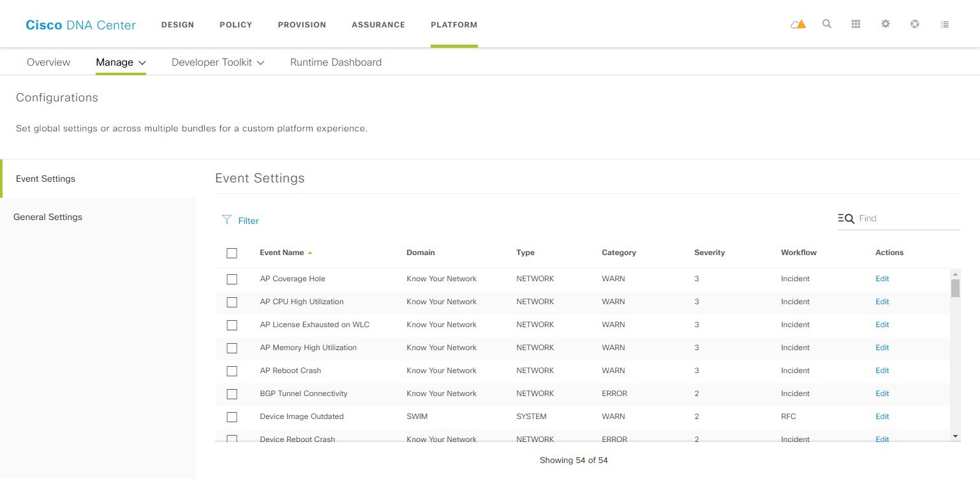The width and height of the screenshot is (980, 486).
Task: Edit the Device Image Outdated event
Action: pos(882,416)
